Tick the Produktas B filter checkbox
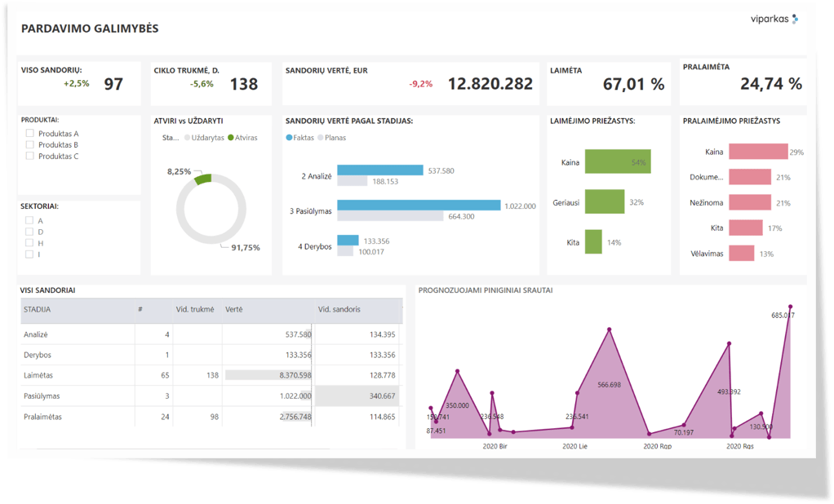 30,145
